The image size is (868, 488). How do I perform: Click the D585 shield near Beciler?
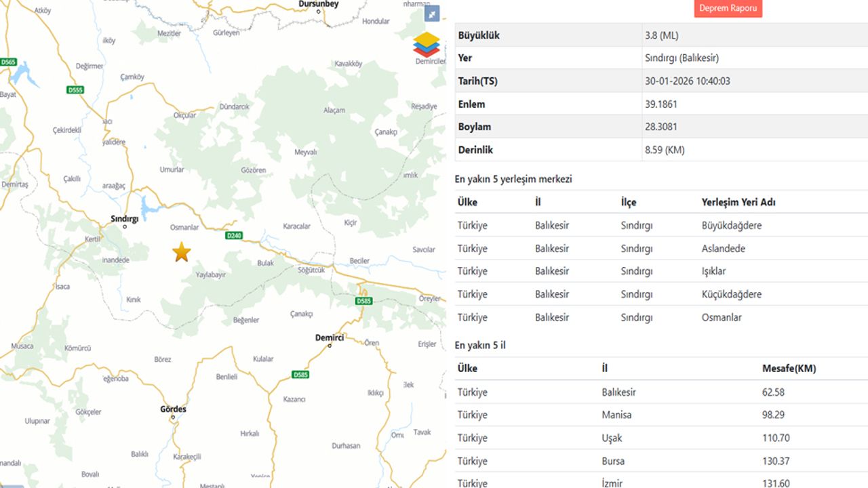(x=364, y=301)
